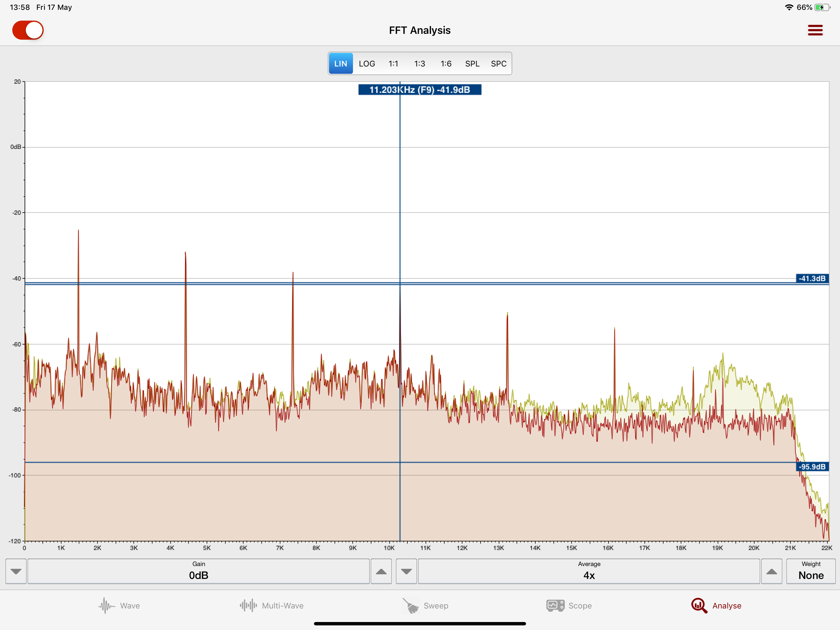
Task: Click the cursor readout 11.203KHz (F9) -41.9dB
Action: point(420,90)
